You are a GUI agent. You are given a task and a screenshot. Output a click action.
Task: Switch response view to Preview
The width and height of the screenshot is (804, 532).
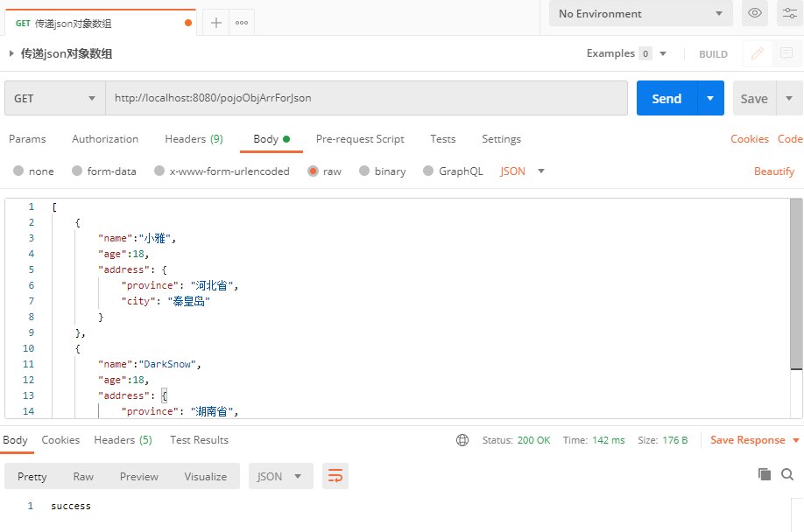139,477
